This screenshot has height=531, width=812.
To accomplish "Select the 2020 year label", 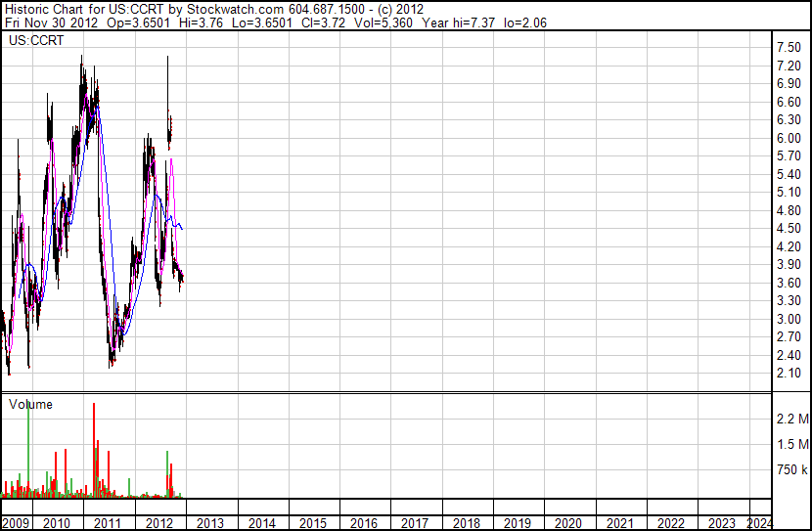I will click(568, 523).
